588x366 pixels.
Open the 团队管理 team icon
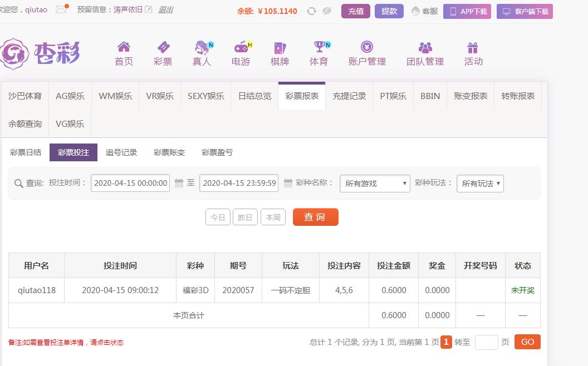(425, 47)
